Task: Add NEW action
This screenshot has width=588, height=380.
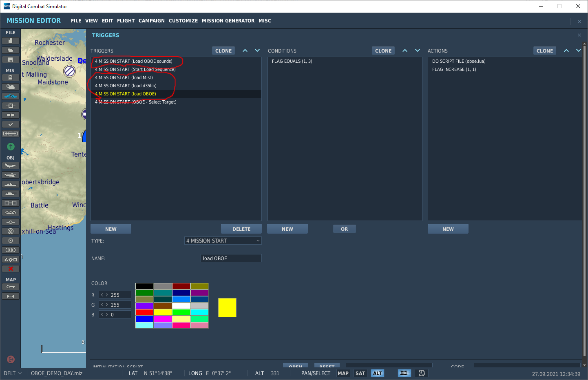Action: (x=448, y=229)
